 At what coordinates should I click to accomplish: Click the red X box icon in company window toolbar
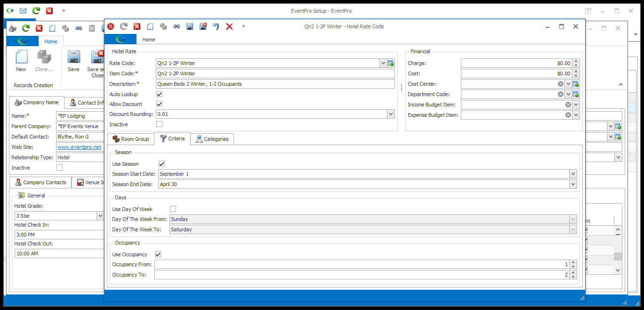click(39, 28)
